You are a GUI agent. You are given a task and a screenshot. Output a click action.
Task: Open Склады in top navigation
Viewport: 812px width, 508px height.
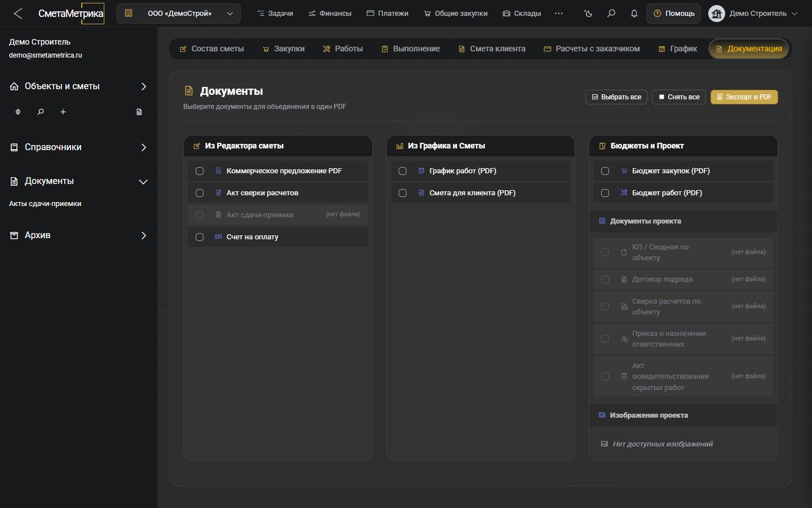[522, 14]
